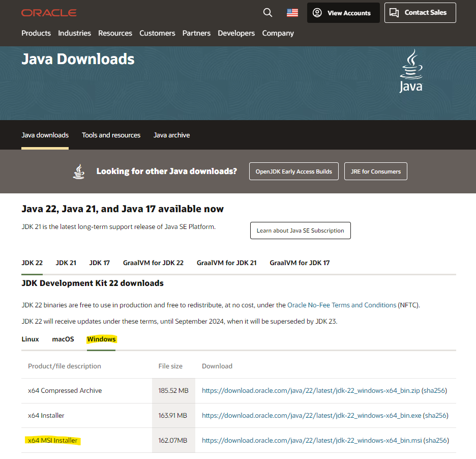Open View Accounts button

(343, 13)
